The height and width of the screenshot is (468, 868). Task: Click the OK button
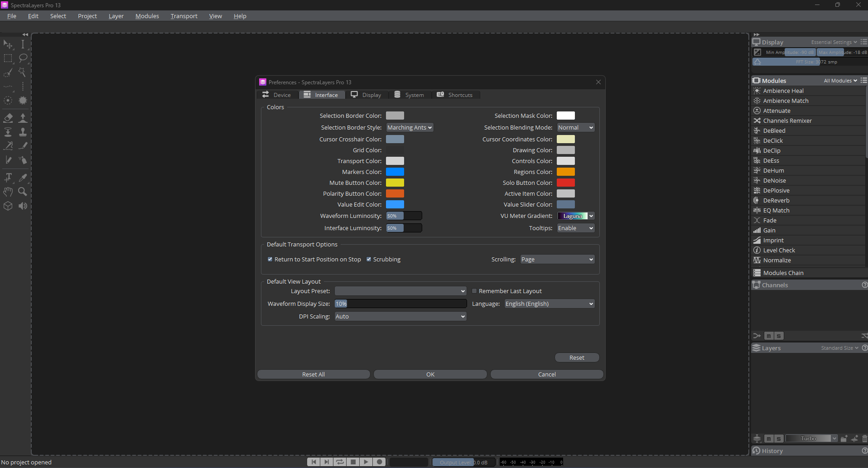[430, 375]
